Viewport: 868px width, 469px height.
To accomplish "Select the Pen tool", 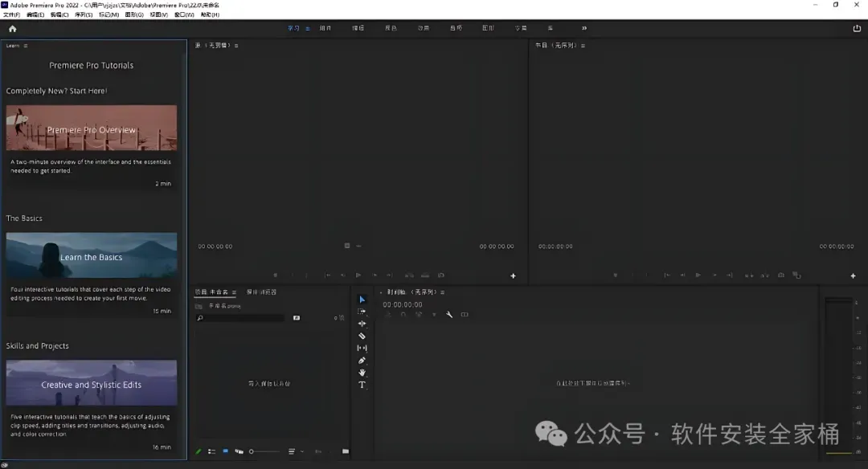I will [362, 361].
